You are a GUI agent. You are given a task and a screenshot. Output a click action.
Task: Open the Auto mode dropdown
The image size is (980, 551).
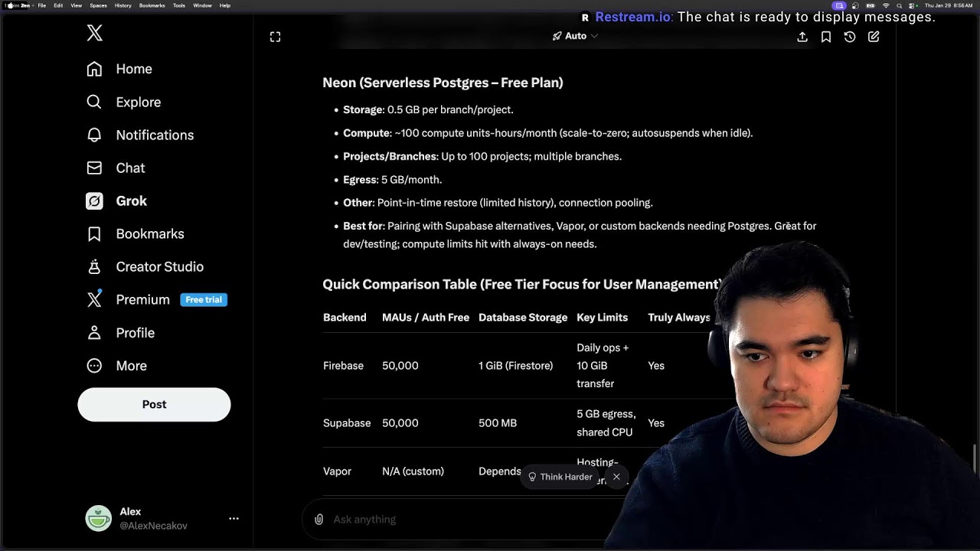coord(575,36)
